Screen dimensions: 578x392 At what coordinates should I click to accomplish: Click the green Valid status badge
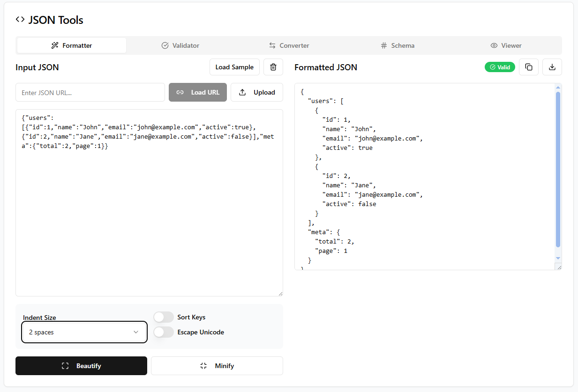[x=500, y=67]
